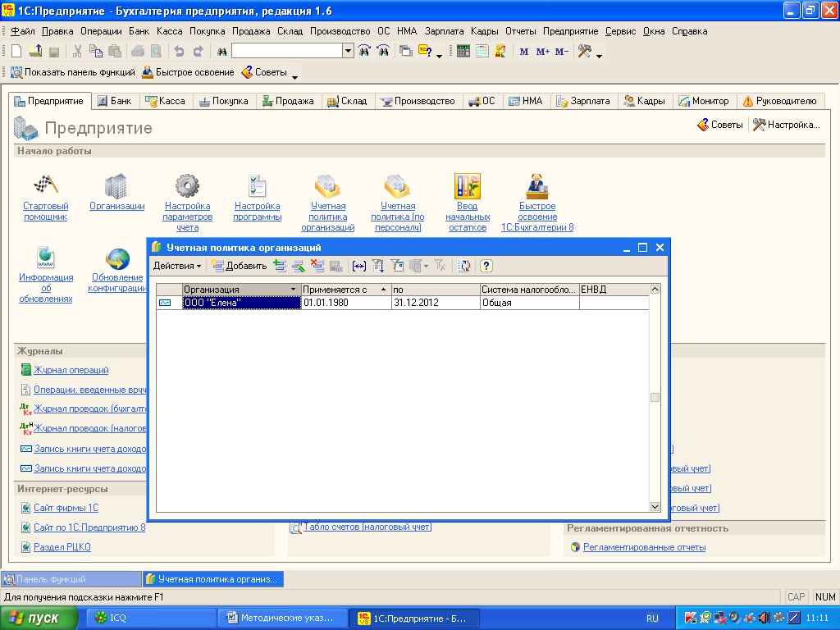Expand the tools wrench toolbar dropdown arrow

pyautogui.click(x=599, y=56)
